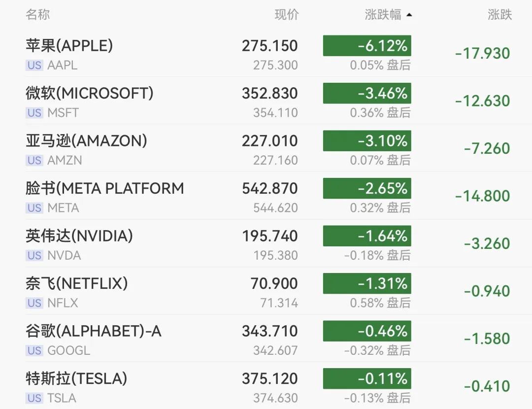Click the US tag beside GOOGL
Image resolution: width=532 pixels, height=409 pixels.
pos(34,350)
